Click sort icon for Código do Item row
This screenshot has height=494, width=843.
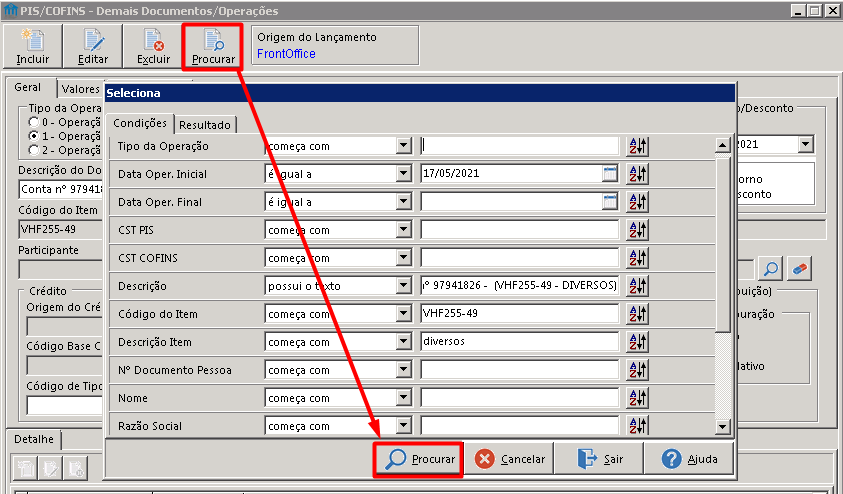coord(638,313)
